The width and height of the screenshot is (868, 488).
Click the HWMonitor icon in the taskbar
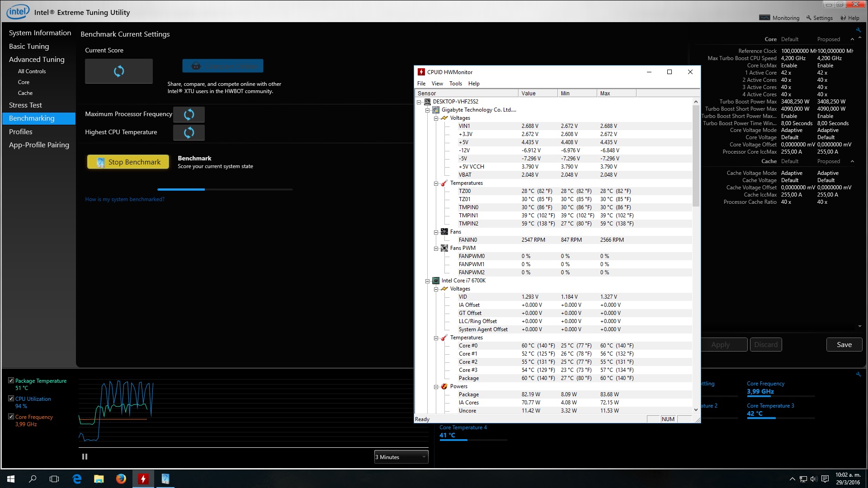[143, 479]
